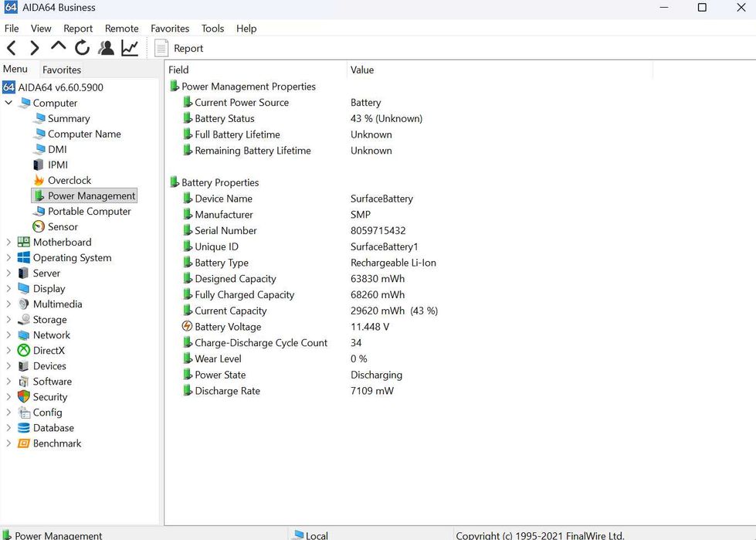The width and height of the screenshot is (756, 540).
Task: Click the Devices icon in tree
Action: pos(24,366)
